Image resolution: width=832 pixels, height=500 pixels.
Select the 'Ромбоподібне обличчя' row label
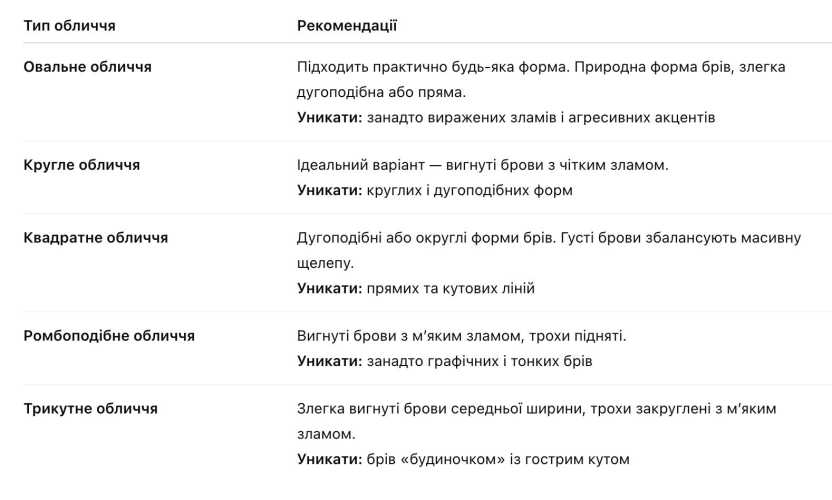tap(109, 336)
